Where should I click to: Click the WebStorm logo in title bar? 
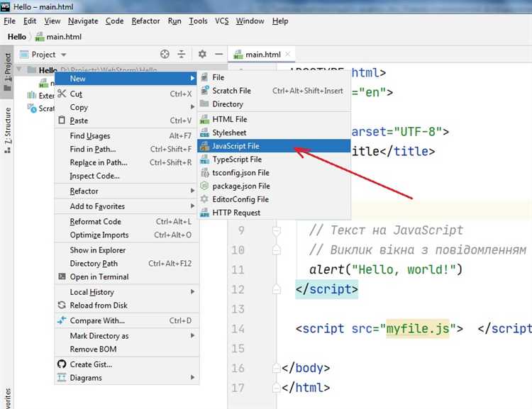[x=6, y=6]
